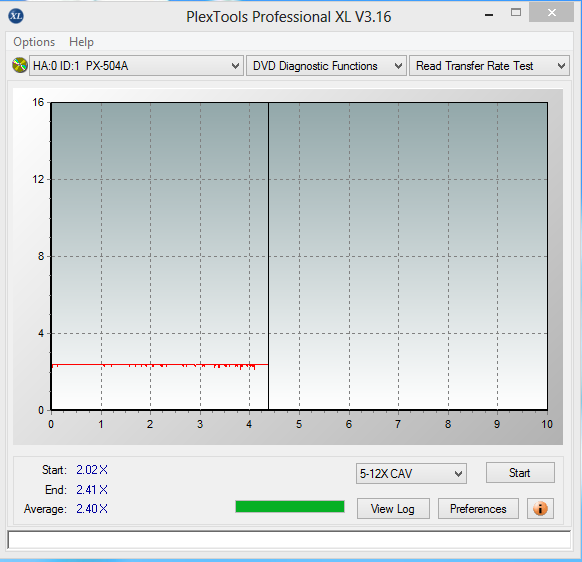Click the PlexTools XL logo icon
The image size is (582, 562).
[16, 16]
